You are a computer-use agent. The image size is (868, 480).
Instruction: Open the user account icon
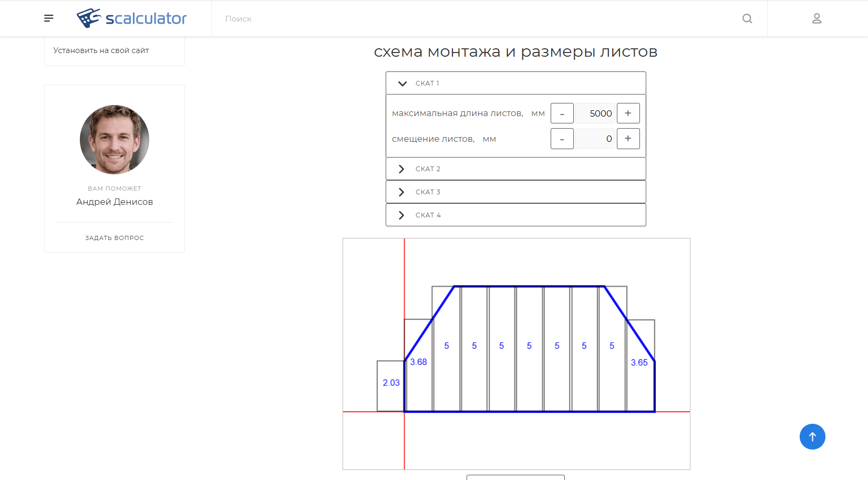(817, 18)
